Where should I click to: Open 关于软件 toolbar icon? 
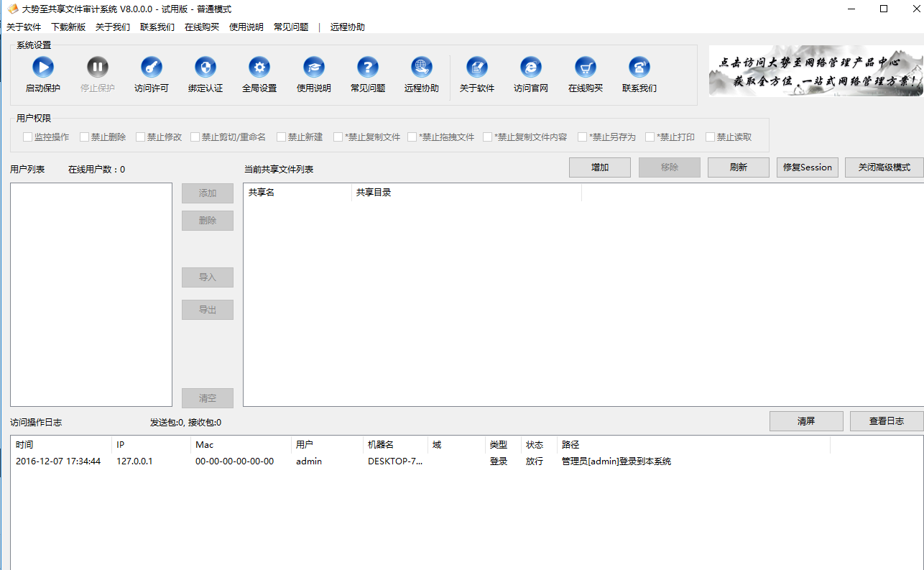point(477,68)
